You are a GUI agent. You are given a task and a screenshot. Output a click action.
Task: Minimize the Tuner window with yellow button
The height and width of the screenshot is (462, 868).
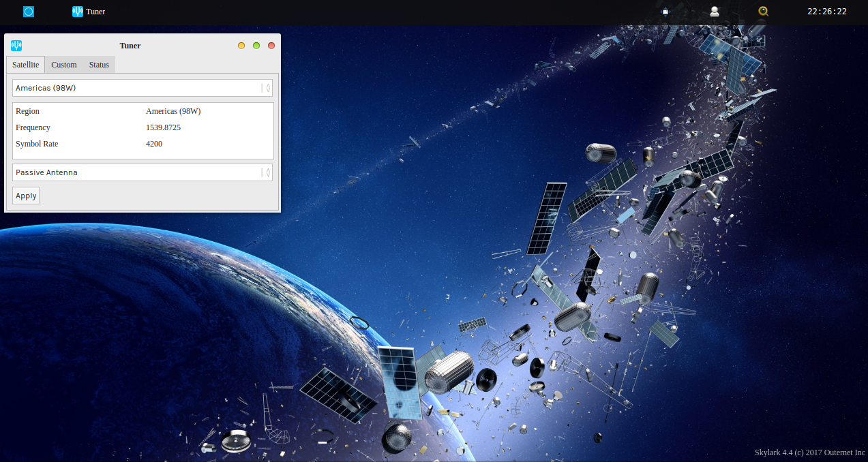tap(241, 46)
